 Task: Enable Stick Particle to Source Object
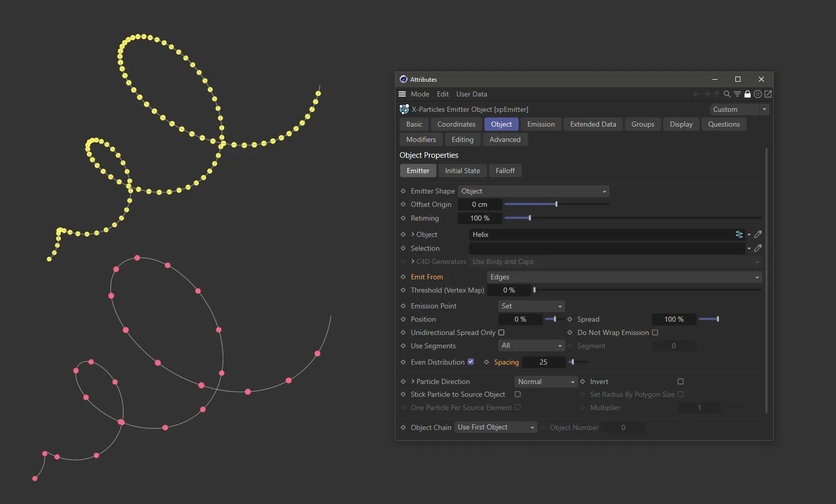coord(518,394)
